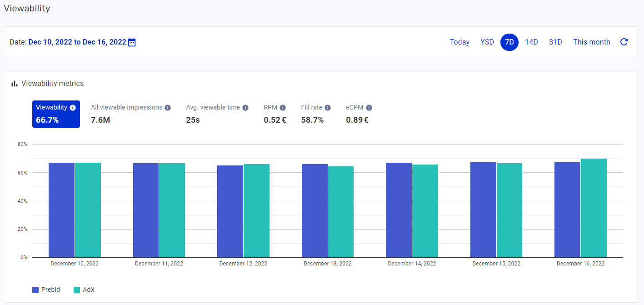The width and height of the screenshot is (644, 305).
Task: Click the info icon beside eCPM
Action: click(369, 107)
